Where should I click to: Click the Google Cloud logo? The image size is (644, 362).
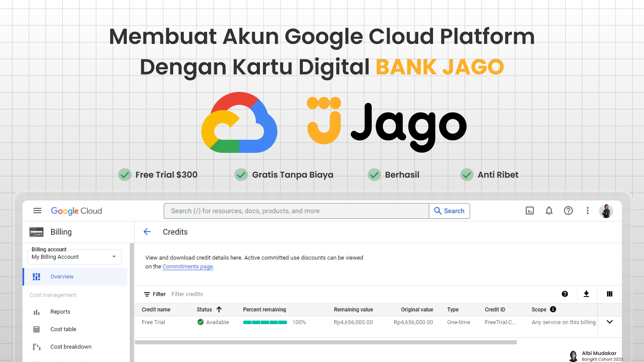[x=76, y=211]
